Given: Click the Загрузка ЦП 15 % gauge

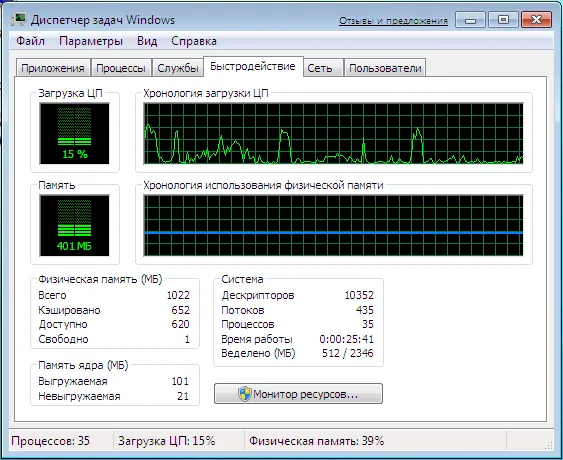Looking at the screenshot, I should (74, 134).
